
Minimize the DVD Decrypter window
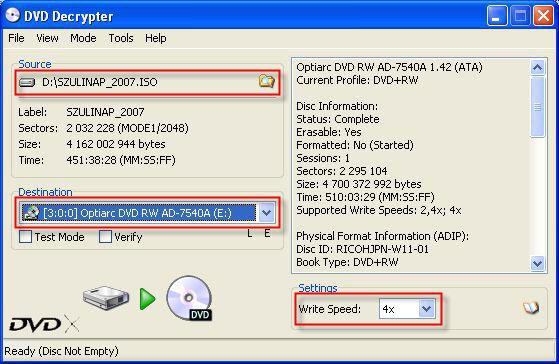pos(497,16)
